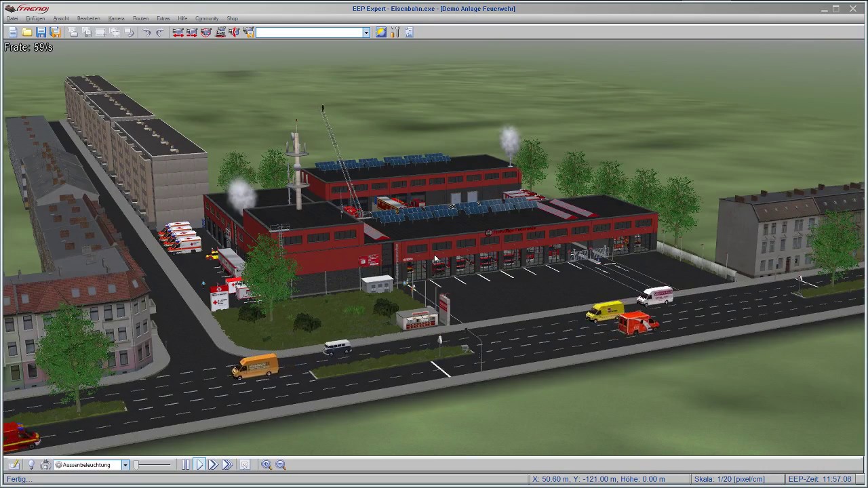Click the printer-like icon beside light bulb
This screenshot has height=488, width=868.
[x=45, y=464]
